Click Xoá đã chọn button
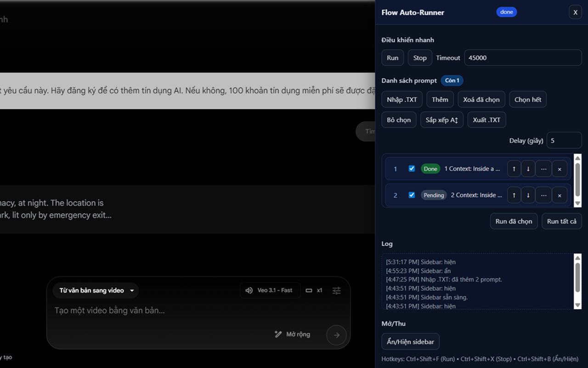The height and width of the screenshot is (368, 588). pyautogui.click(x=481, y=99)
